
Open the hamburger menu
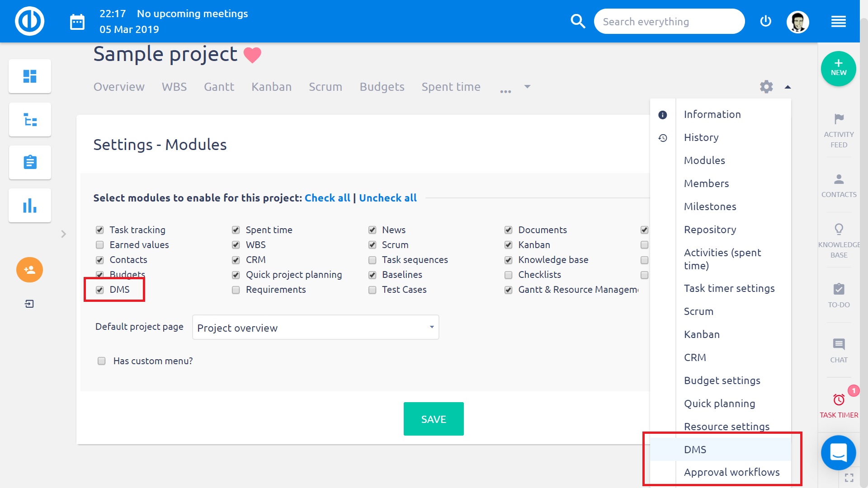840,21
